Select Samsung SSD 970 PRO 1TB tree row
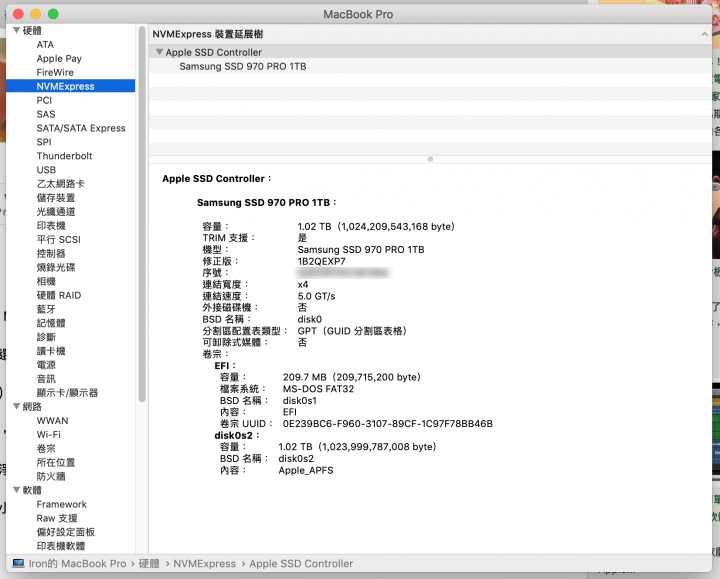 pyautogui.click(x=430, y=67)
